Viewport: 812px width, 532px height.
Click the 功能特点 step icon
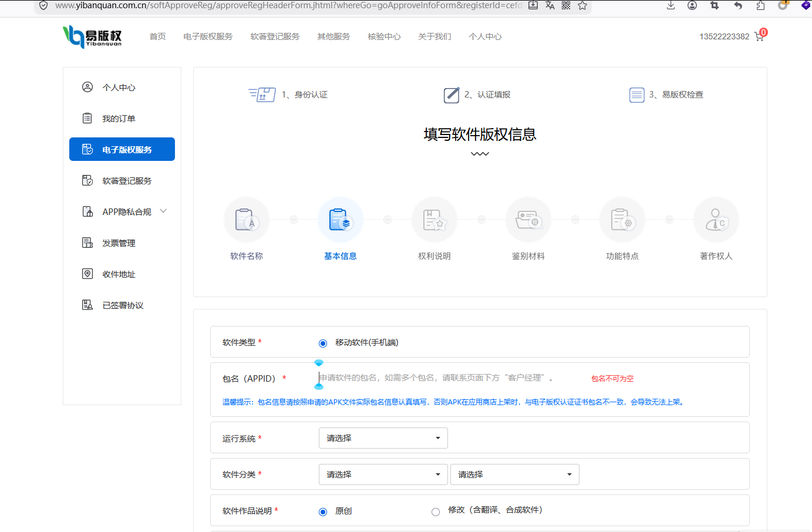622,220
